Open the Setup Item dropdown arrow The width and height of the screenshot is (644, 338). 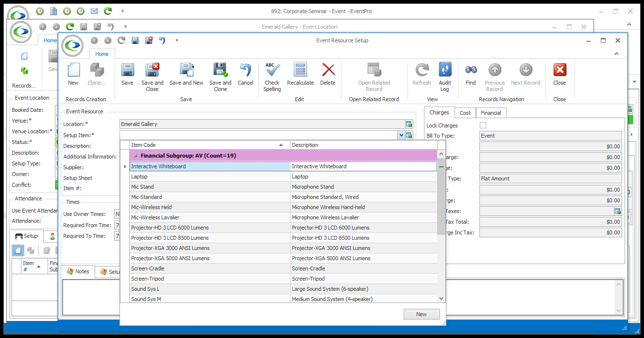[x=401, y=135]
